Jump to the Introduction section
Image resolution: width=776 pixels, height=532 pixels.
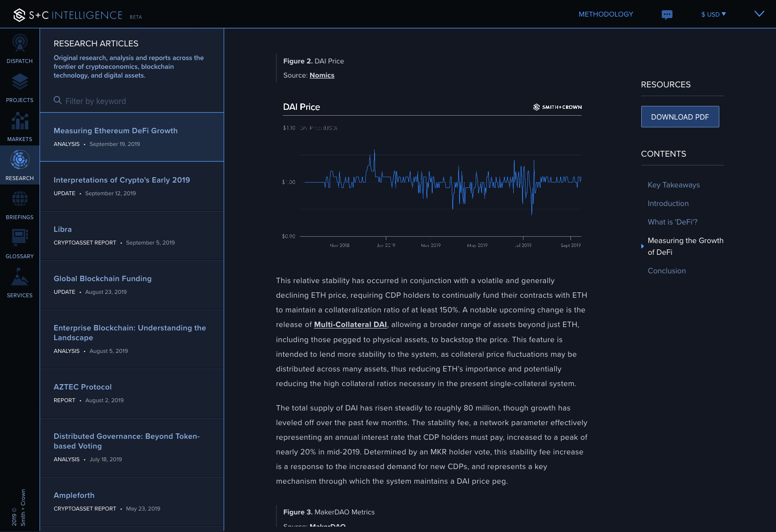tap(668, 204)
